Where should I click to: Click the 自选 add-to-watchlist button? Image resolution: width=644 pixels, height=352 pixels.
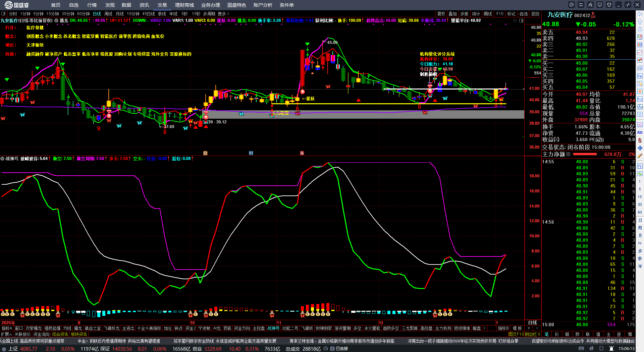(x=523, y=14)
